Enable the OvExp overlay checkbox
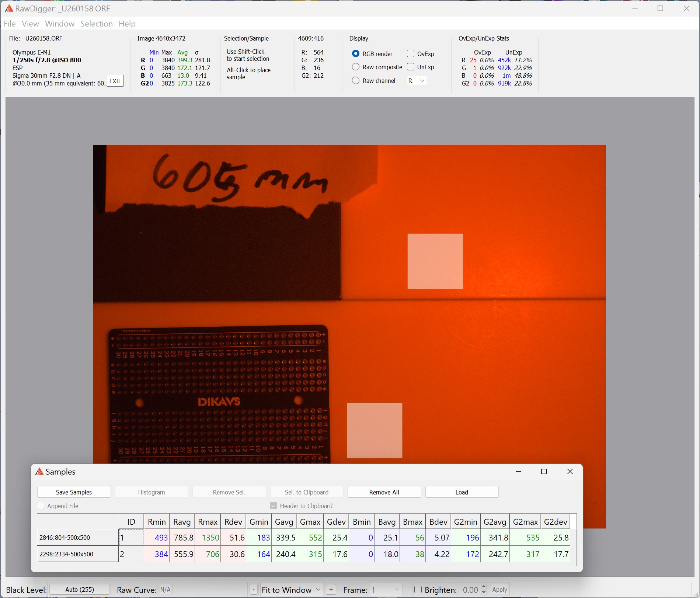700x598 pixels. (411, 54)
